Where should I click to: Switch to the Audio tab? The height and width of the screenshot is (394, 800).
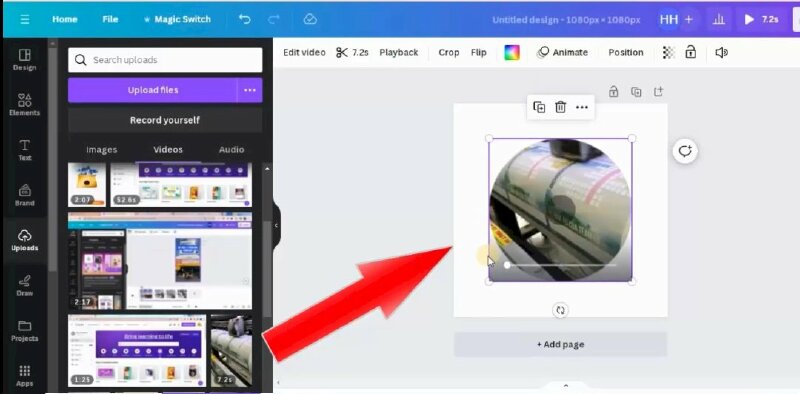pyautogui.click(x=231, y=150)
